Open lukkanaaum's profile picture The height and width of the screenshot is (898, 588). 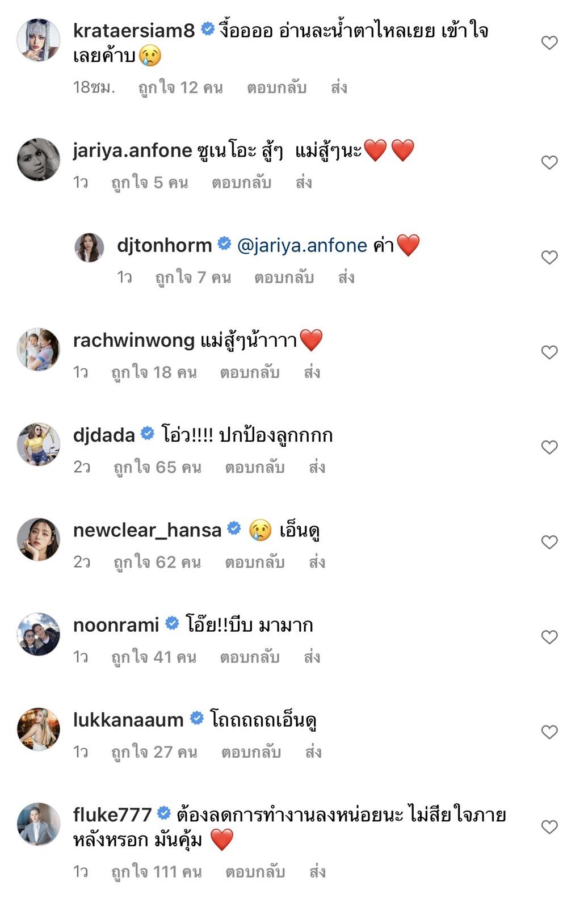pos(39,729)
